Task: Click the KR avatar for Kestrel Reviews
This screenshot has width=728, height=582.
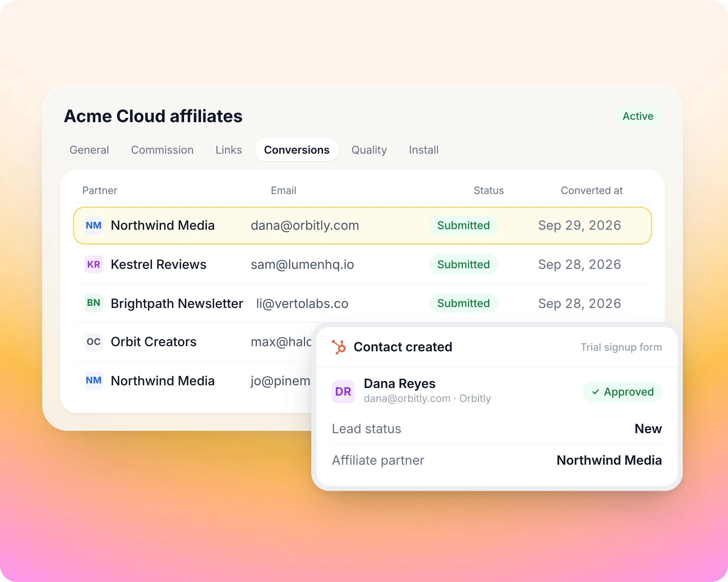Action: 93,264
